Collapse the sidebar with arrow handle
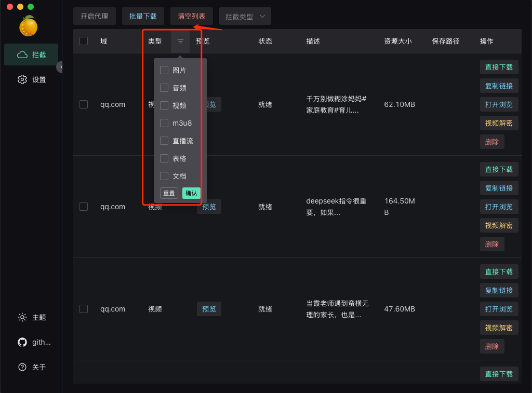The height and width of the screenshot is (393, 532). pos(60,67)
